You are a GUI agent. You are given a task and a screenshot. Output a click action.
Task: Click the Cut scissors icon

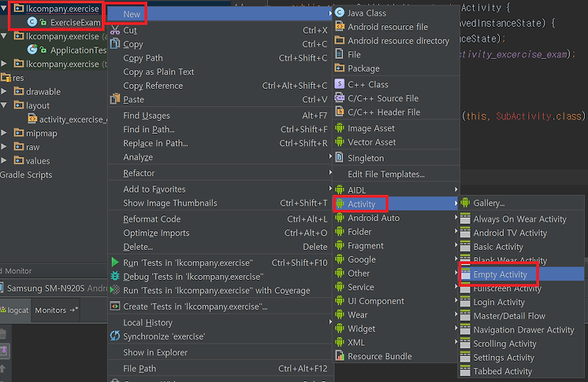click(115, 30)
